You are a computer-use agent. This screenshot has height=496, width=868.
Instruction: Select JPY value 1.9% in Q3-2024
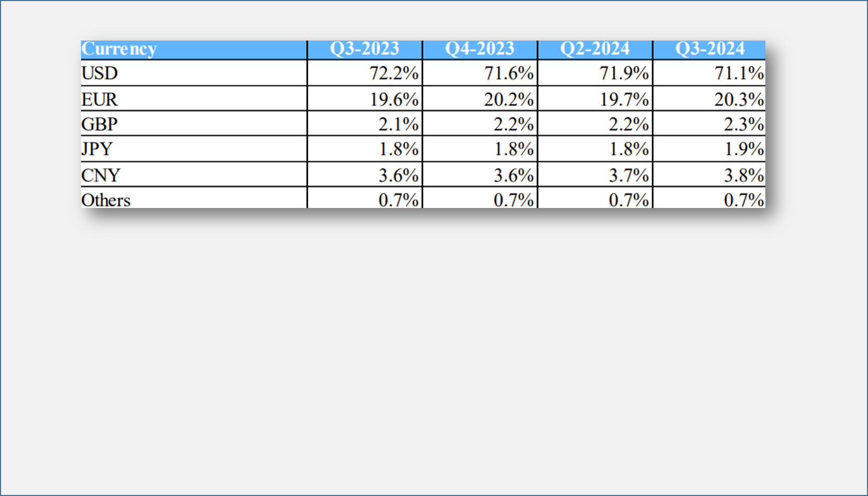(743, 149)
